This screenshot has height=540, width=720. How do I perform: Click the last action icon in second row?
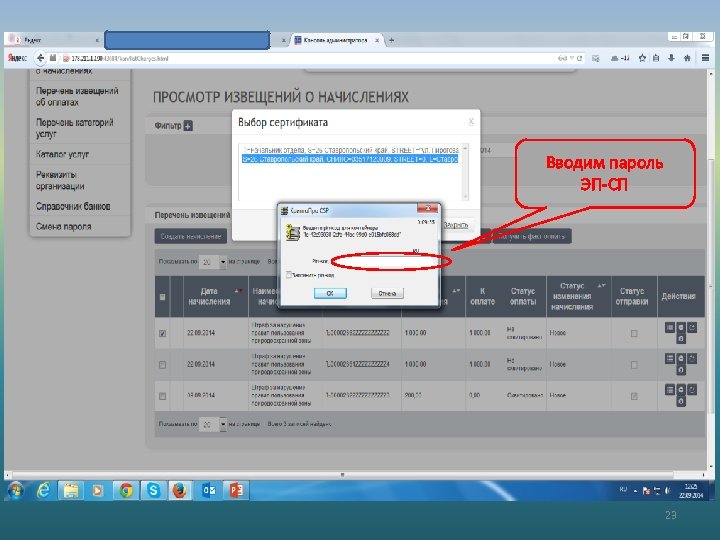tap(681, 370)
